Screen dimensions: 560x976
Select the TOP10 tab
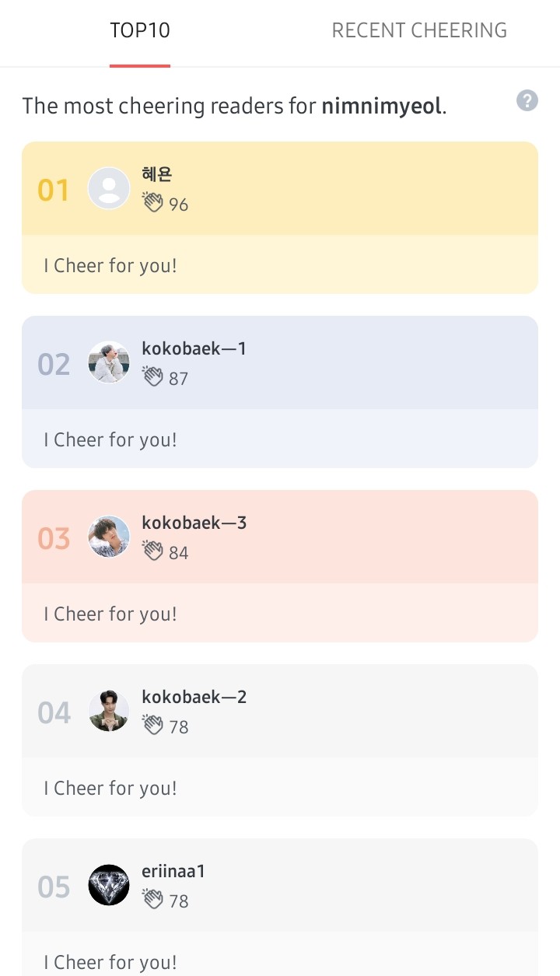point(140,31)
